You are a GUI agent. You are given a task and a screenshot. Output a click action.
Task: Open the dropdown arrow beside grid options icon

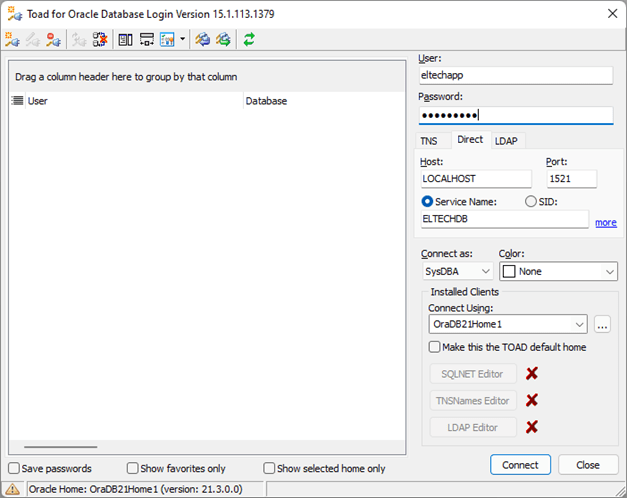(x=182, y=39)
